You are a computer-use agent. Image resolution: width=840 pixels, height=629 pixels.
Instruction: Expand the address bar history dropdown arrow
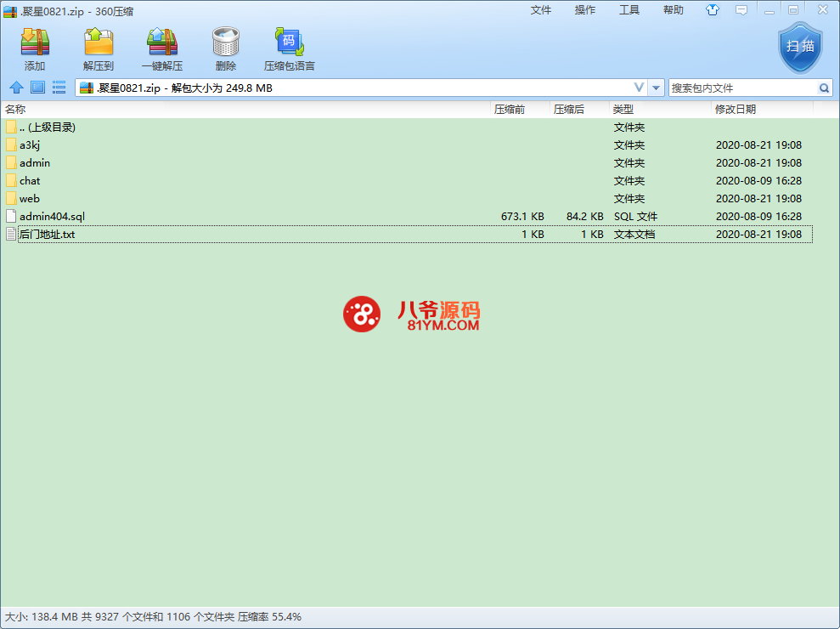pos(656,88)
